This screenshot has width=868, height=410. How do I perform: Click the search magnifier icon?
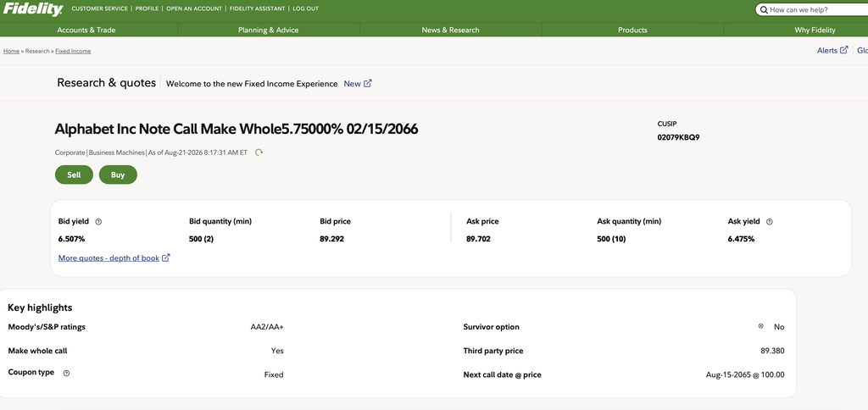point(764,10)
